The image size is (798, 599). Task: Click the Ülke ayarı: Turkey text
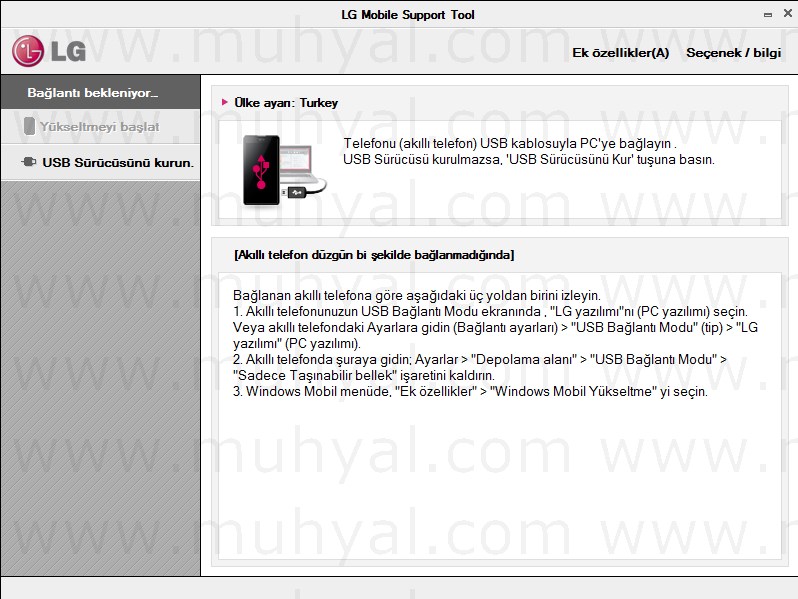(286, 103)
